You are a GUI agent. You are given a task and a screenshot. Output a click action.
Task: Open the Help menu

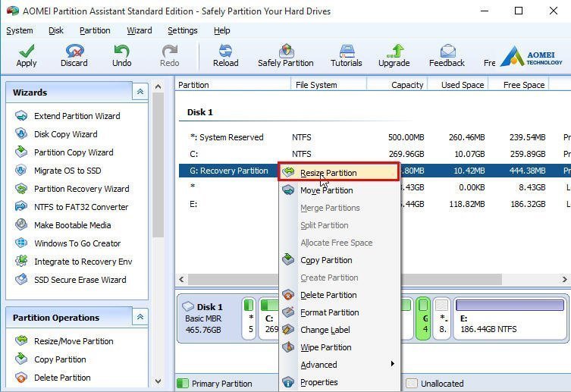221,30
